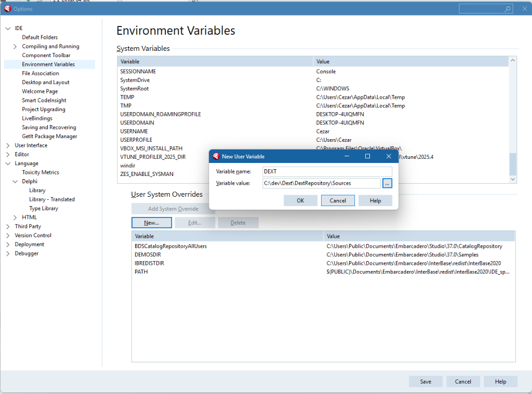The image size is (532, 394).
Task: Click the Options window app icon
Action: click(7, 9)
